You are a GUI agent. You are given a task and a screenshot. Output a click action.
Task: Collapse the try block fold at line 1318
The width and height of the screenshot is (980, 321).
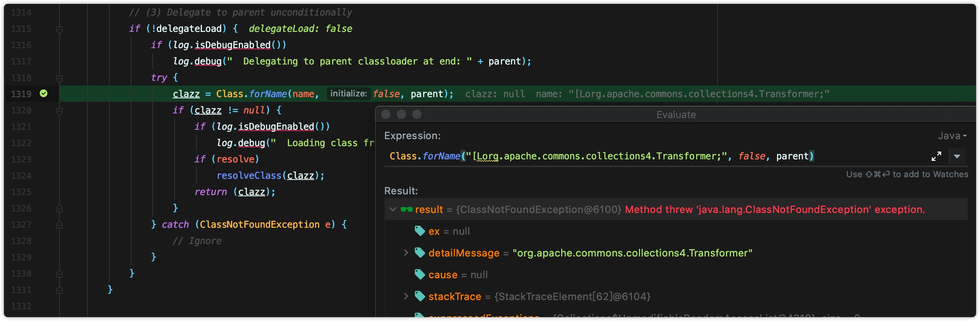(59, 78)
